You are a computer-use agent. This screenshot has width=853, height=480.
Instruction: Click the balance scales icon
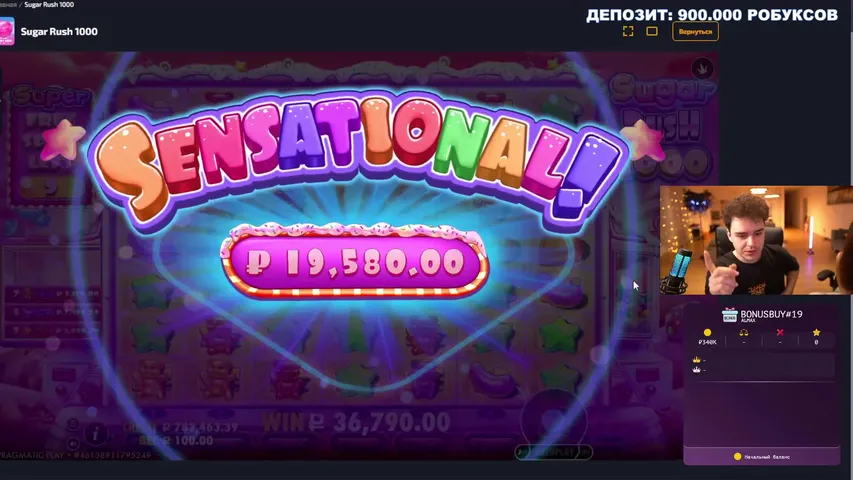click(744, 333)
